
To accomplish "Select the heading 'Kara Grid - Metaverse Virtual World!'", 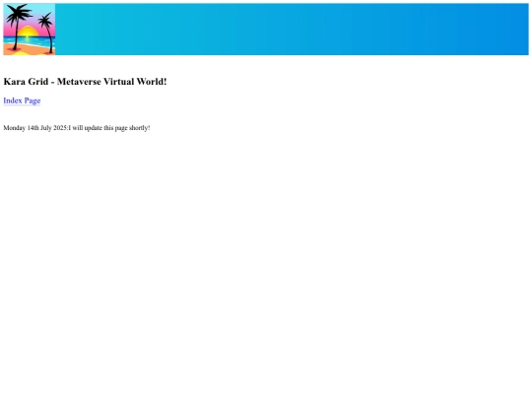I will click(x=85, y=82).
